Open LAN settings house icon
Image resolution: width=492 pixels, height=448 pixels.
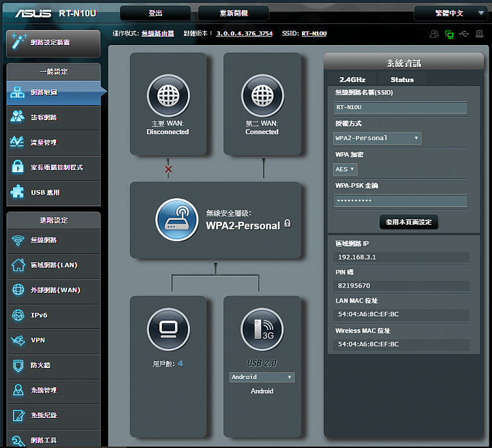tap(18, 265)
